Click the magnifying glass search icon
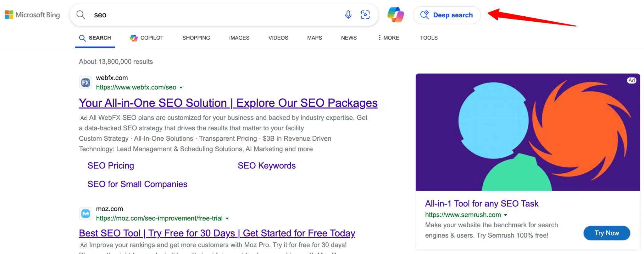The height and width of the screenshot is (254, 644). pos(80,14)
